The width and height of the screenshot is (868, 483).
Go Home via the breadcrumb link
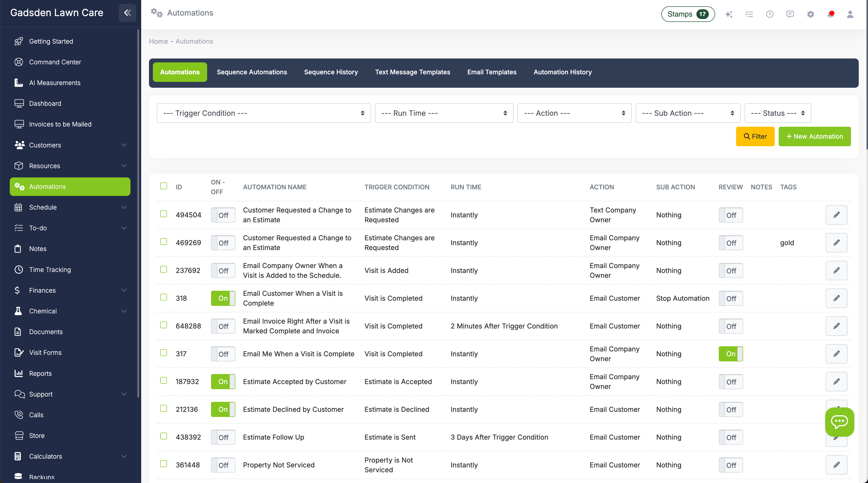point(158,41)
